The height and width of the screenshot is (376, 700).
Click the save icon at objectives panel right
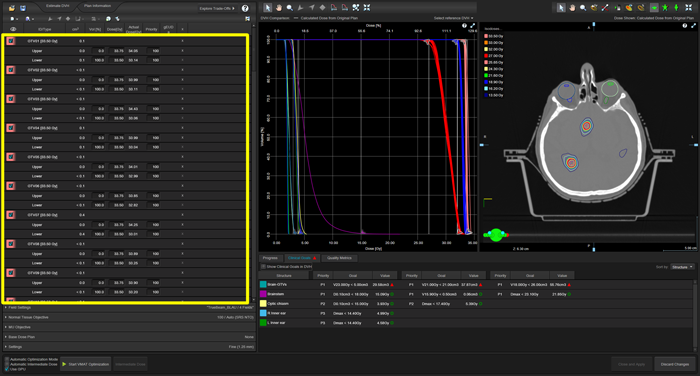point(247,19)
